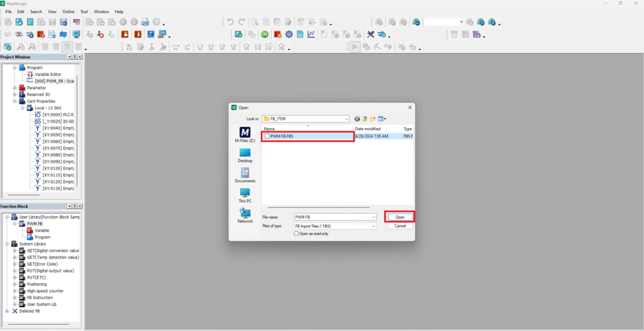Open the File menu
The image size is (644, 331).
coord(8,11)
